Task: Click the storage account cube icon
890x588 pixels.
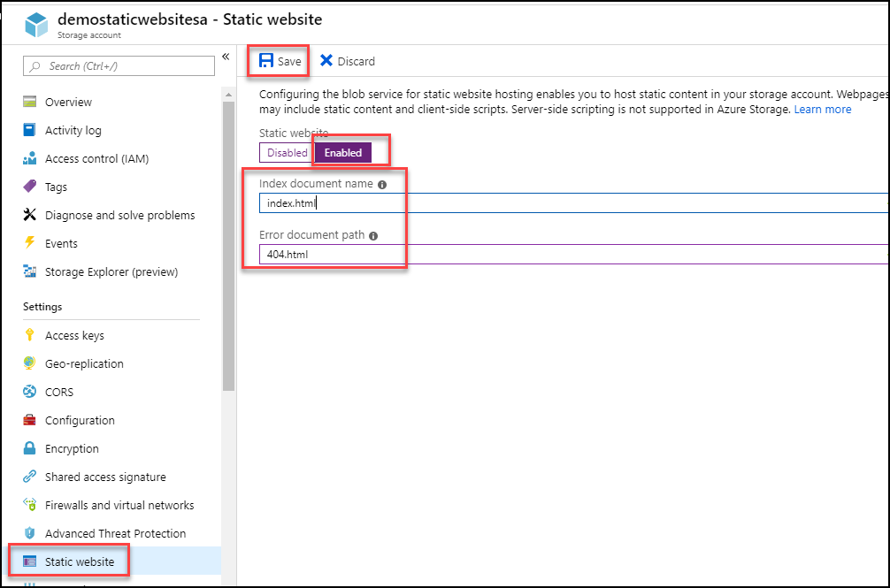Action: coord(36,25)
